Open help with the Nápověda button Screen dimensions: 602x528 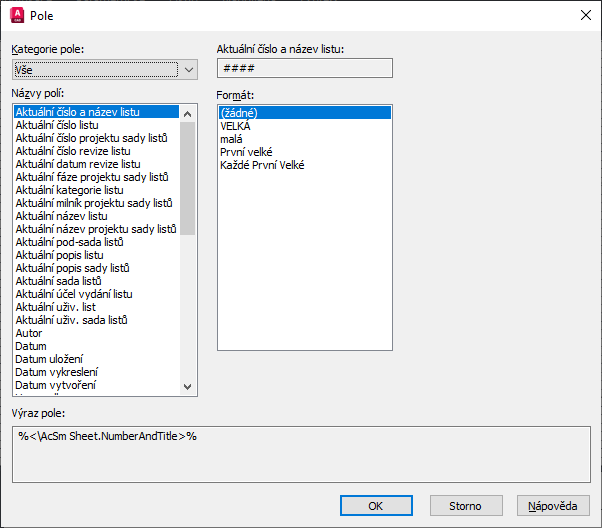(x=553, y=505)
